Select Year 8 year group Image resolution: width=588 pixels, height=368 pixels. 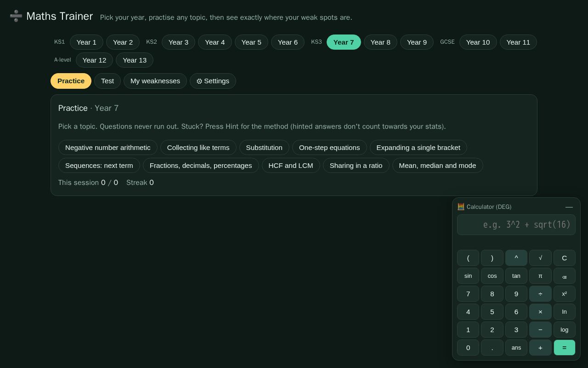point(380,42)
